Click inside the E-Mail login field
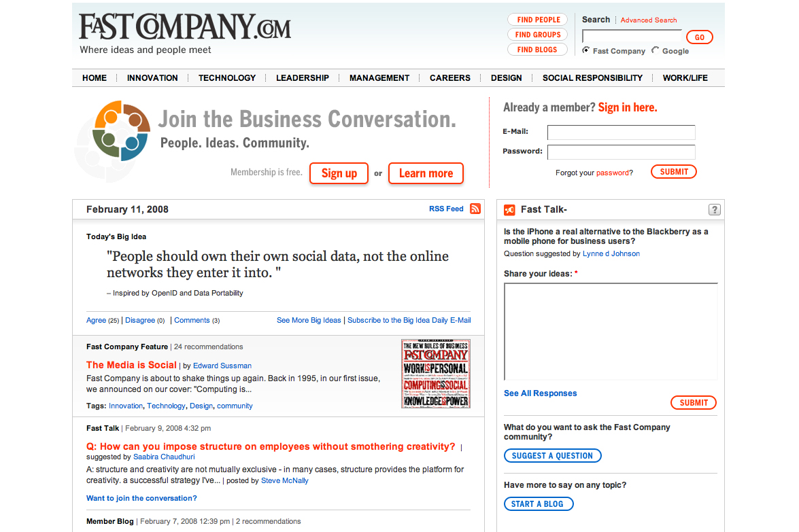Viewport: 799px width, 532px height. (621, 132)
